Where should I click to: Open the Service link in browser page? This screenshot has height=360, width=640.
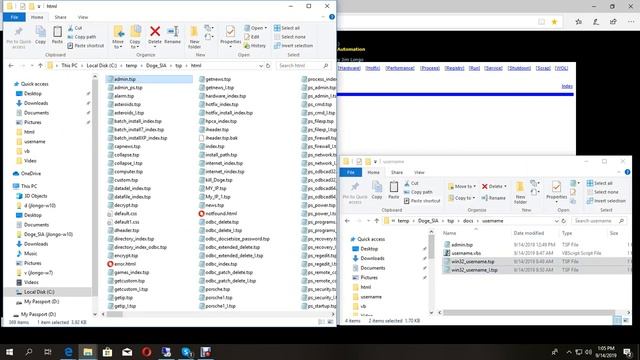(493, 68)
